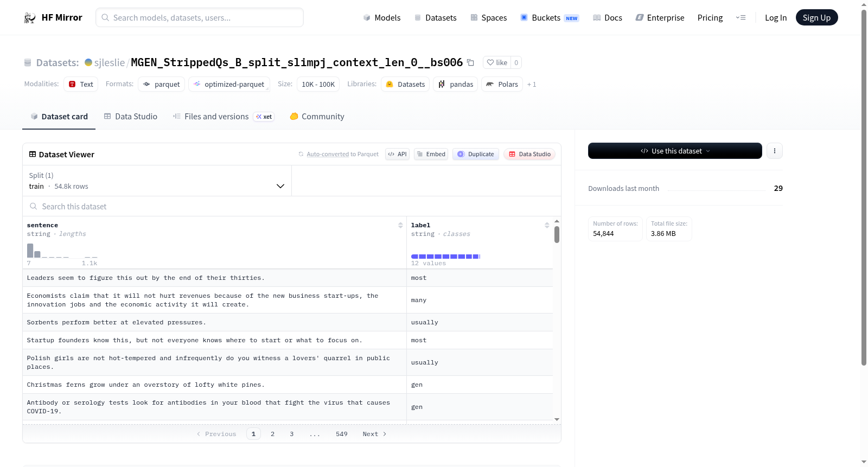Click the Sign Up button
This screenshot has width=868, height=467.
click(x=816, y=17)
